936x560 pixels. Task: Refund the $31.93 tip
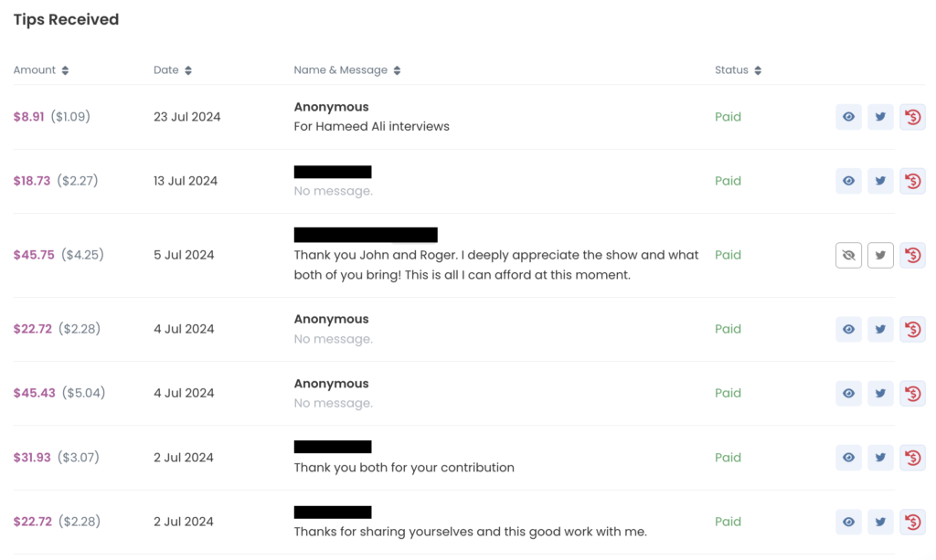[x=913, y=458]
